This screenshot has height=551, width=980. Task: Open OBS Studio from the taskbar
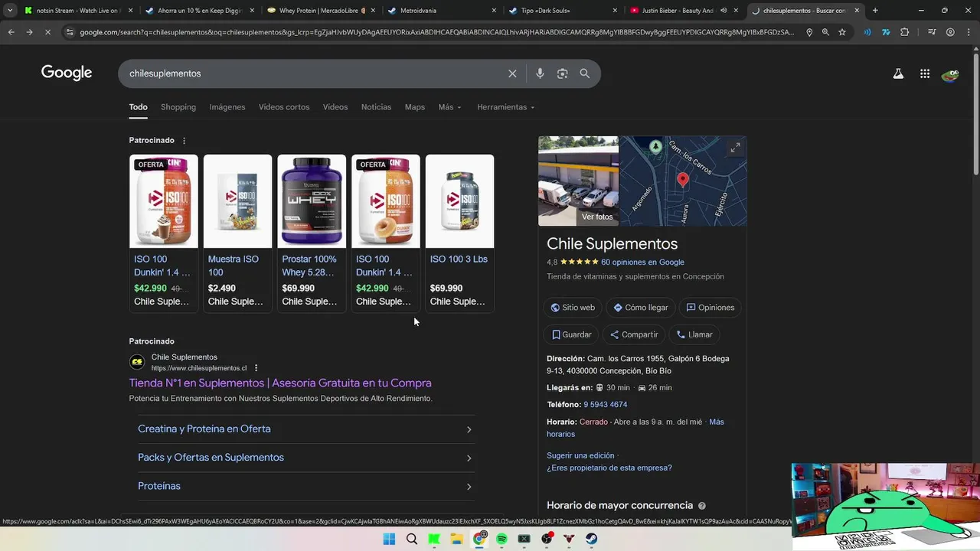tap(547, 539)
